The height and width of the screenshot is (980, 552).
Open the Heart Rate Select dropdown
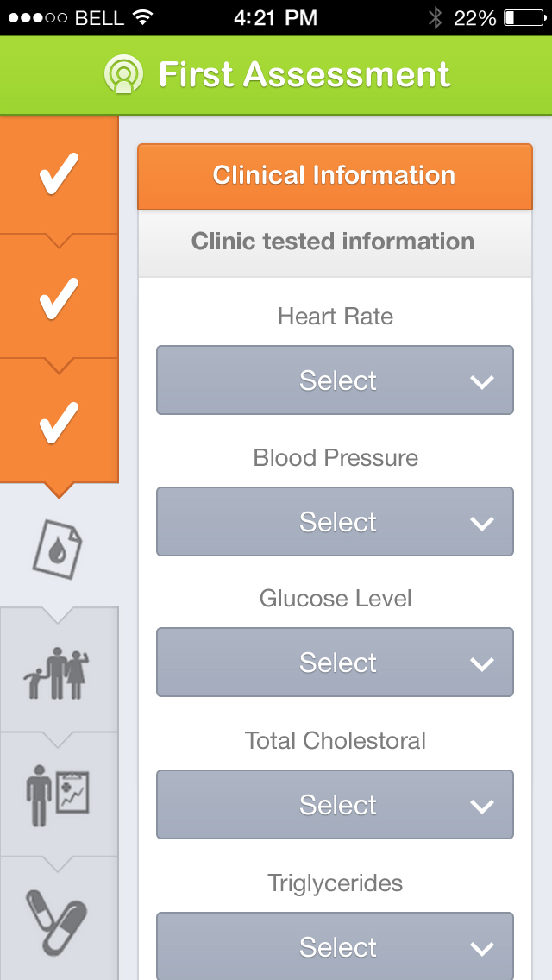(x=335, y=380)
